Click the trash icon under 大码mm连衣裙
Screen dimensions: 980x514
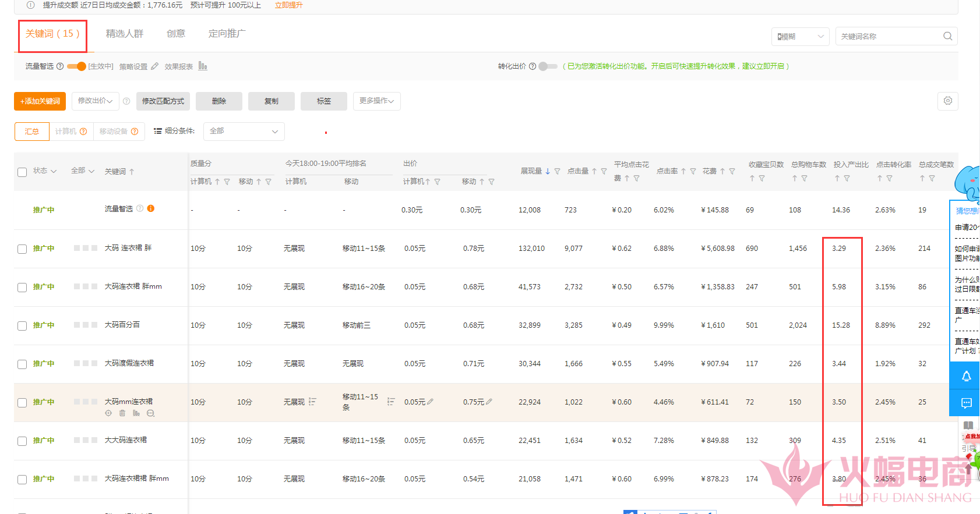pyautogui.click(x=122, y=413)
